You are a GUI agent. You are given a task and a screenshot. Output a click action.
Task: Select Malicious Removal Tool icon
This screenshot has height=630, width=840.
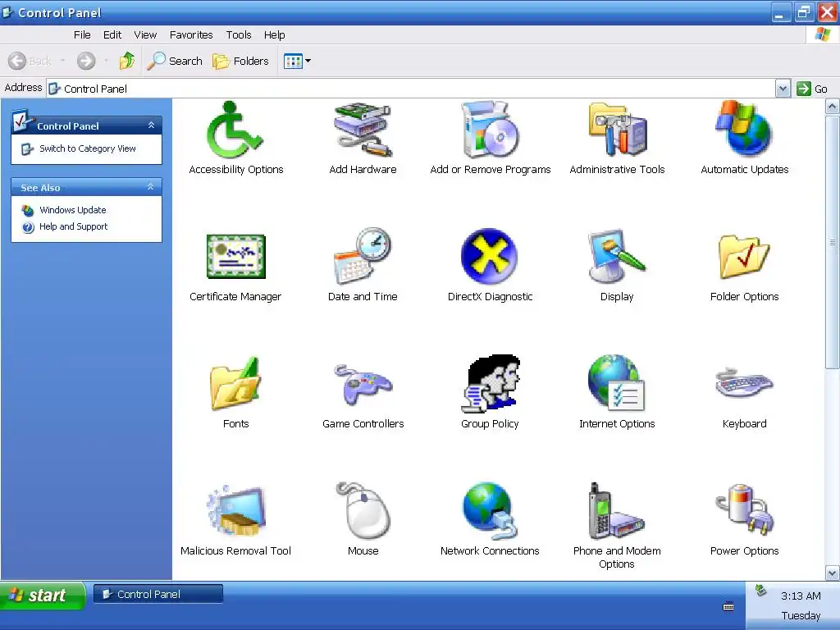(x=235, y=510)
